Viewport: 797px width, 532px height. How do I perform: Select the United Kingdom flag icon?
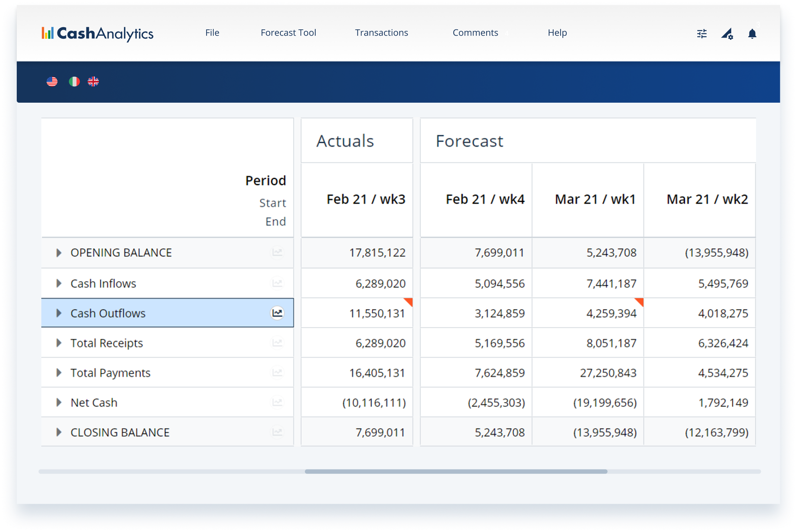pos(93,81)
